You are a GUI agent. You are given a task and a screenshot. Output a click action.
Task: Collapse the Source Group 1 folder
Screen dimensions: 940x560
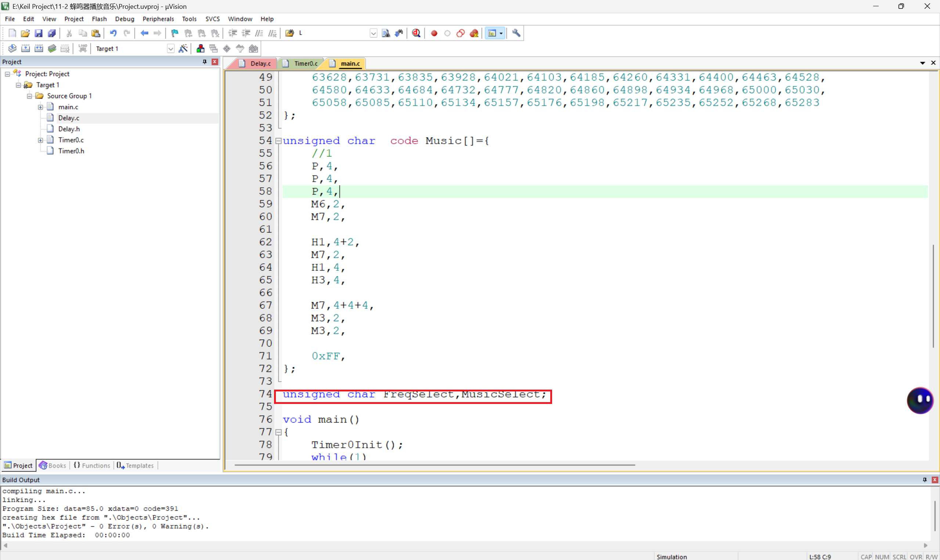tap(29, 96)
